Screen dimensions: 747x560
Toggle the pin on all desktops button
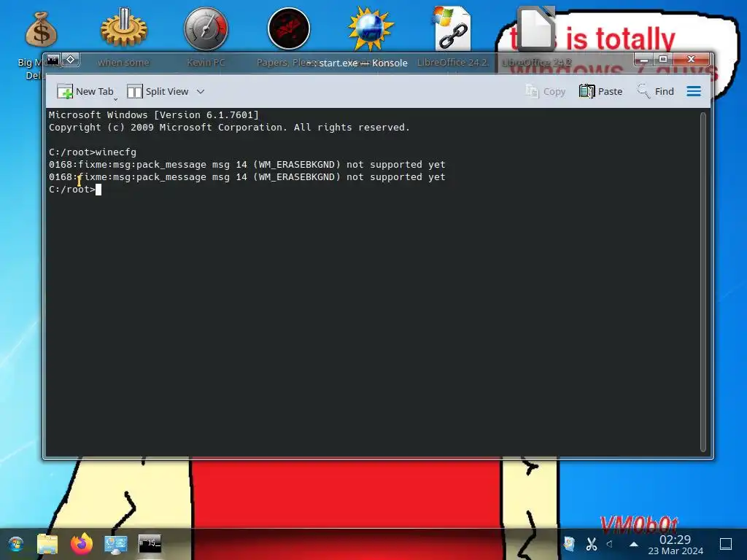pos(71,60)
